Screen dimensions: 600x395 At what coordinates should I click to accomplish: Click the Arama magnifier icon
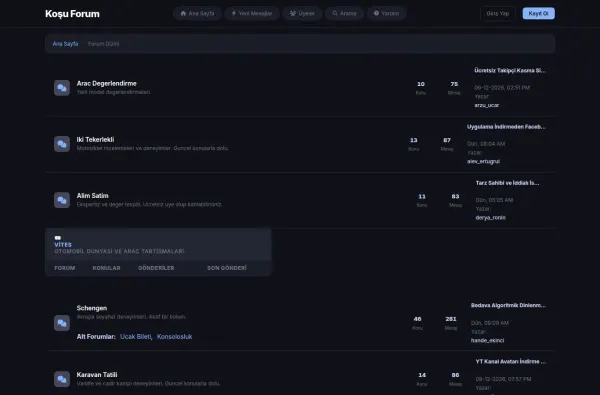[x=335, y=13]
